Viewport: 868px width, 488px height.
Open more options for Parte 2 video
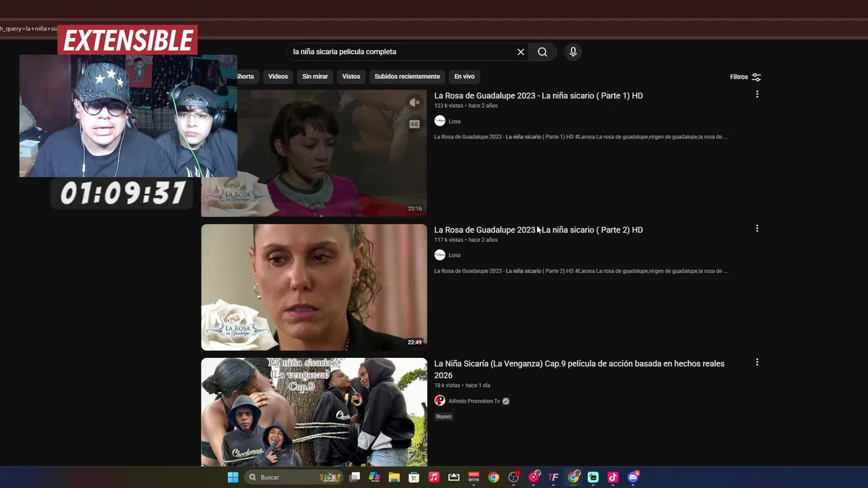point(757,228)
